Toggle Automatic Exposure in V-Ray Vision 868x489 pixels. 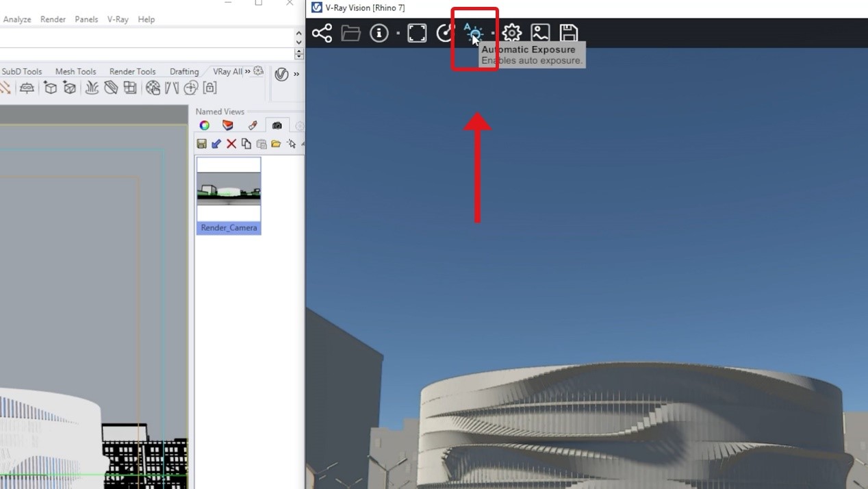(x=473, y=33)
